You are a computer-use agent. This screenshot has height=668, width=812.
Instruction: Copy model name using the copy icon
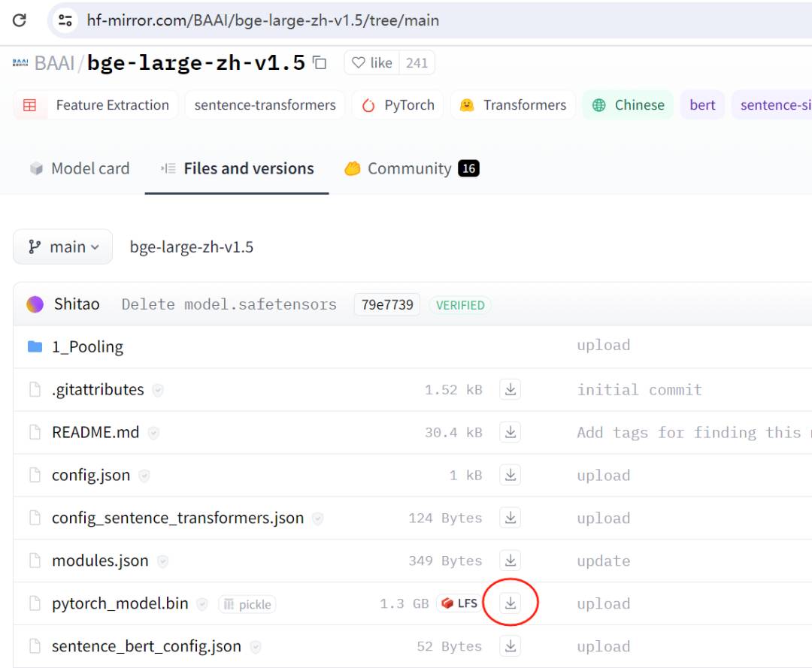pyautogui.click(x=320, y=62)
